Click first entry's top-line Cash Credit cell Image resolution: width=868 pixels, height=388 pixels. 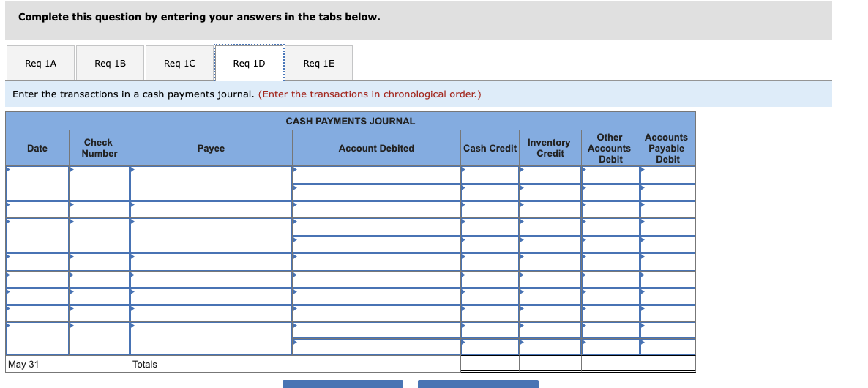pyautogui.click(x=490, y=175)
